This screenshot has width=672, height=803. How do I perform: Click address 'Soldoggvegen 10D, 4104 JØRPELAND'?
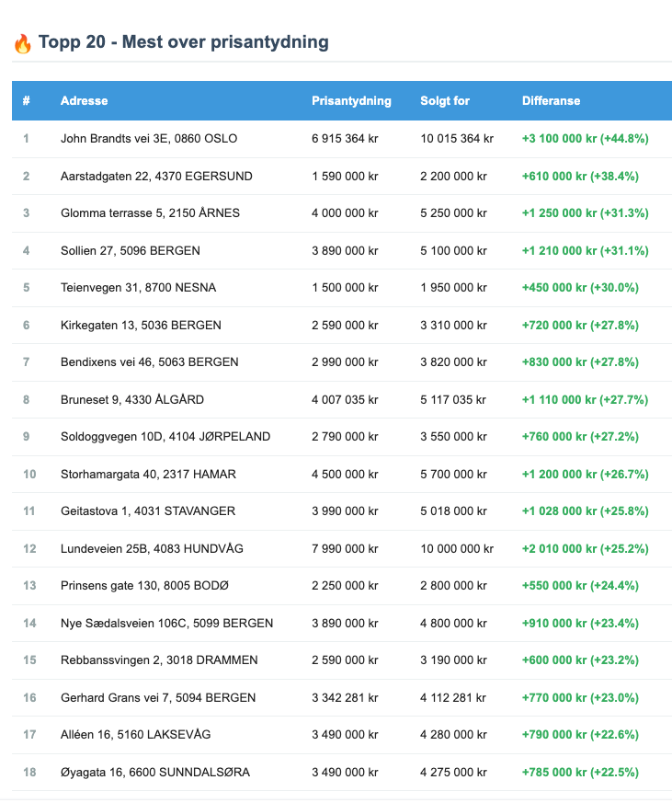click(165, 437)
